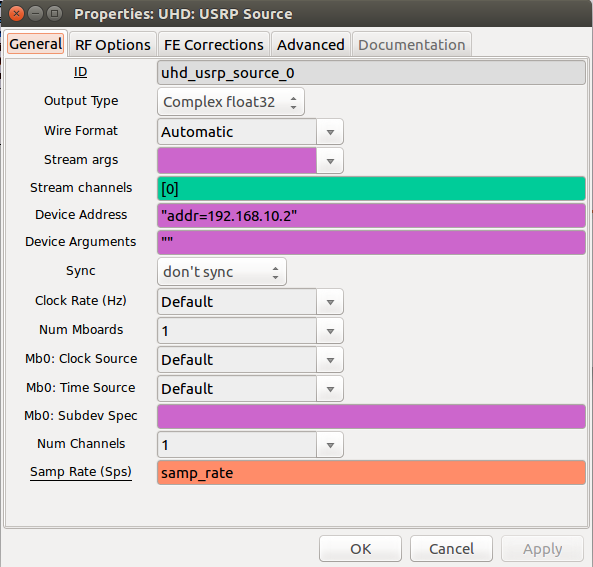Click the Mb0: Time Source label
Image resolution: width=593 pixels, height=567 pixels.
coord(81,388)
